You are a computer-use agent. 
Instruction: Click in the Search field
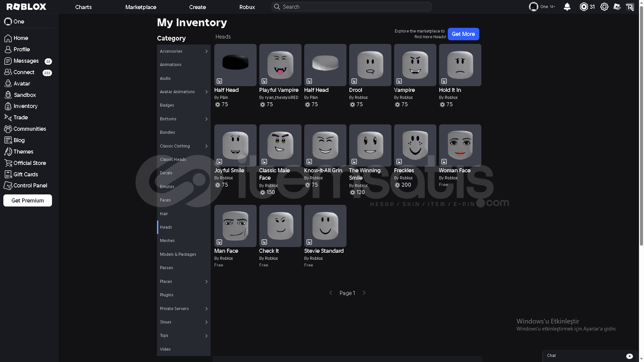coord(351,7)
